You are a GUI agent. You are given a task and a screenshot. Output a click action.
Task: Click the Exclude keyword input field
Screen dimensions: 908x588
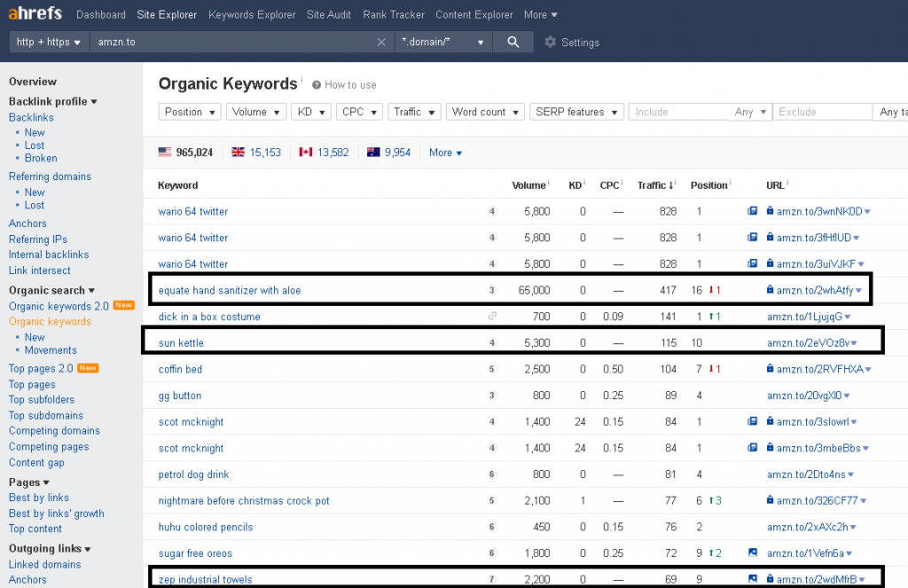pos(822,112)
